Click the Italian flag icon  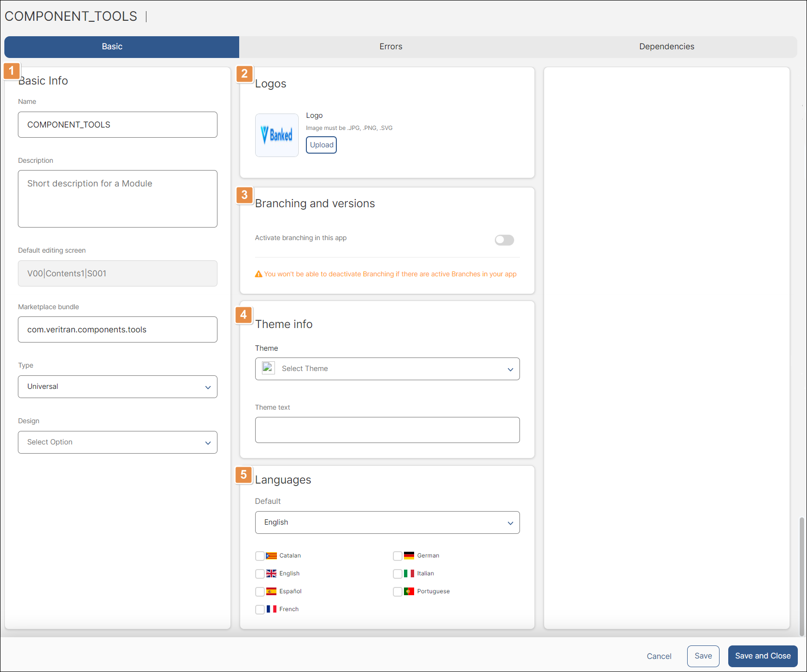409,573
